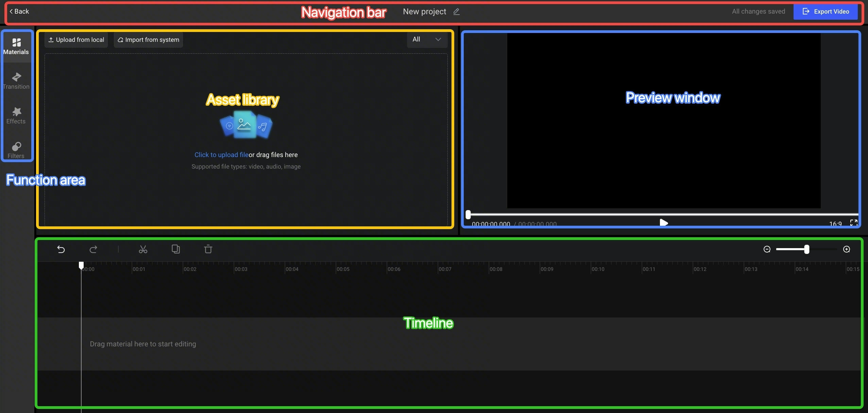Viewport: 868px width, 413px height.
Task: Open the 16:9 aspect ratio selector
Action: click(x=835, y=223)
